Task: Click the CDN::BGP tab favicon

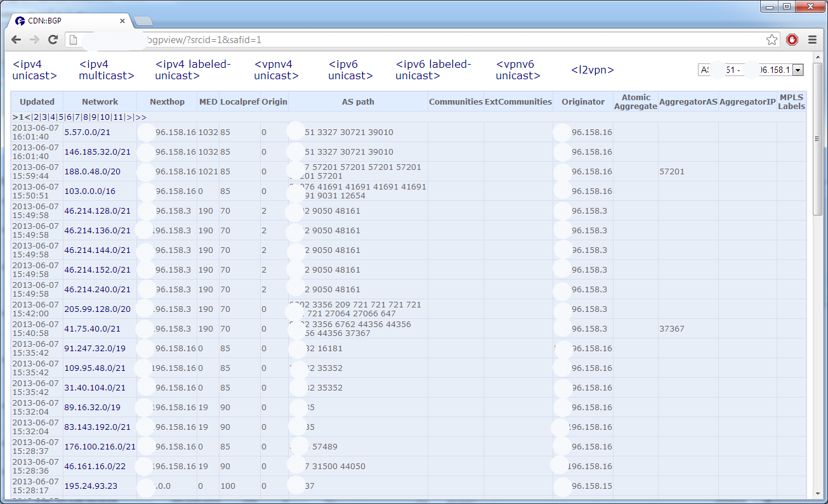Action: pyautogui.click(x=20, y=20)
